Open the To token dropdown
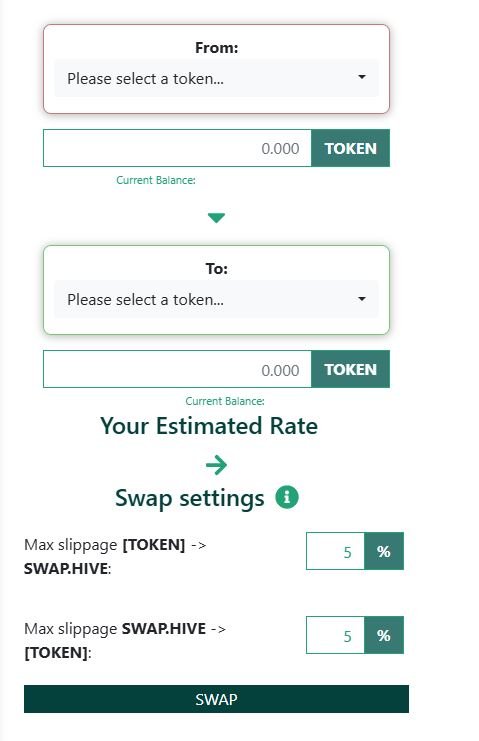The height and width of the screenshot is (741, 479). pos(216,299)
